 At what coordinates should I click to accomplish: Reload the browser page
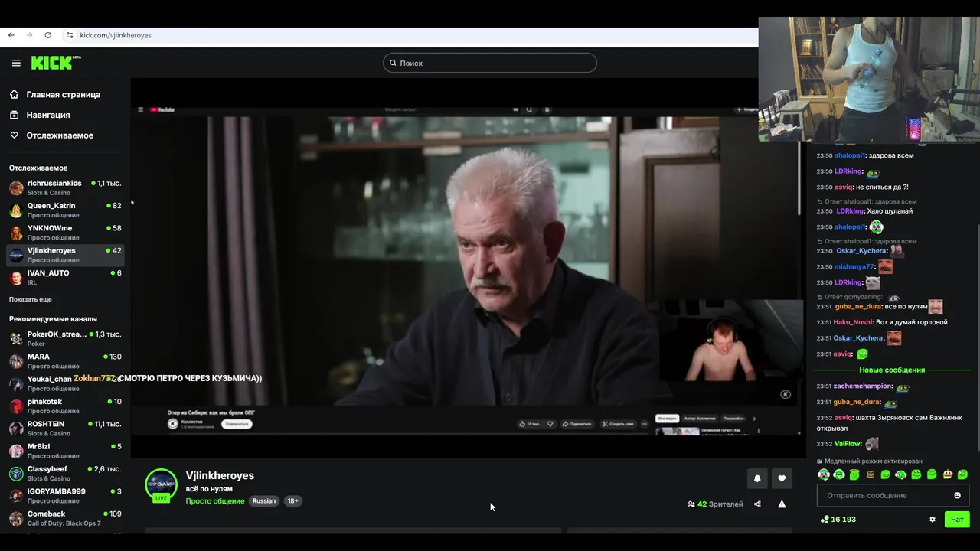point(47,35)
